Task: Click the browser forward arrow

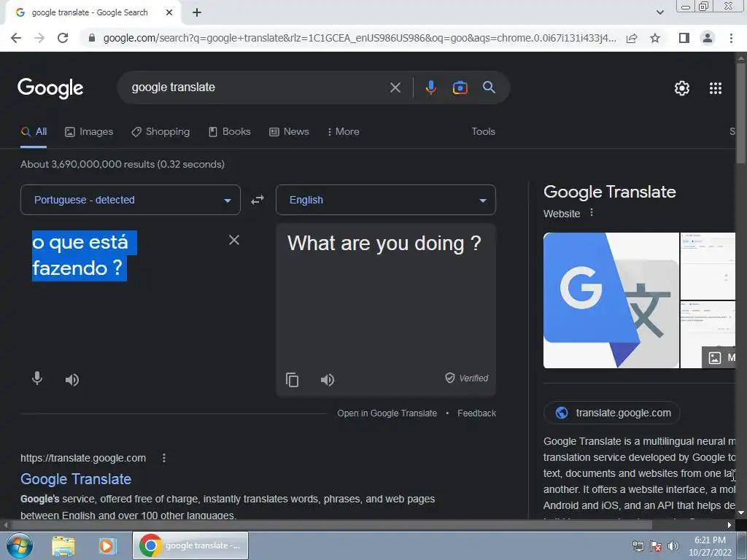Action: 39,38
